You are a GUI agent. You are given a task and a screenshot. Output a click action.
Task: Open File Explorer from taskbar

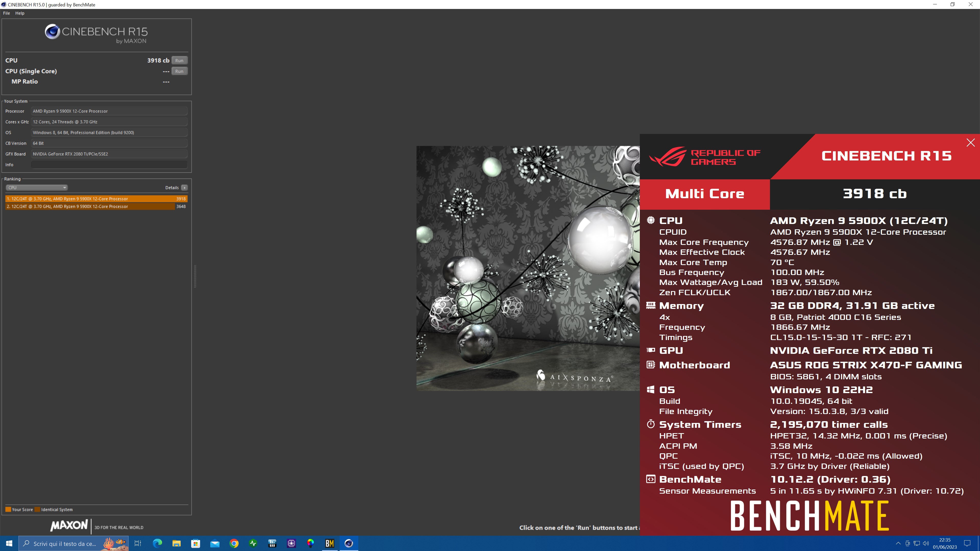177,543
